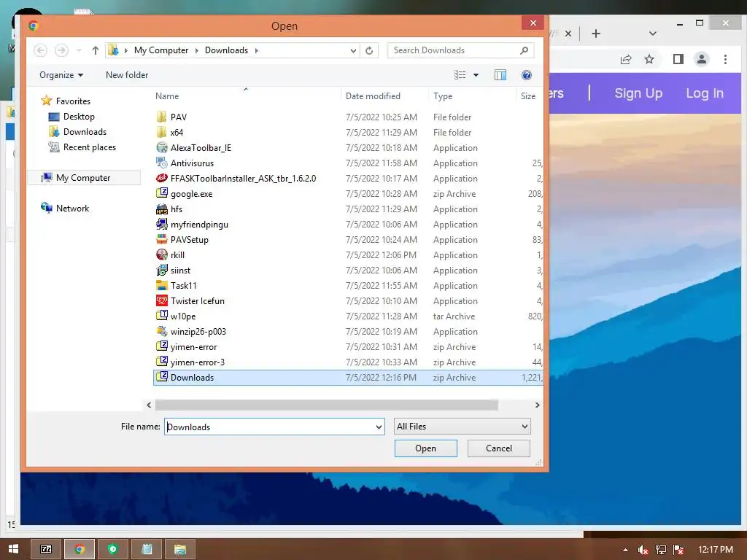Image resolution: width=747 pixels, height=560 pixels.
Task: Open the Chrome three-dot menu
Action: tap(725, 59)
